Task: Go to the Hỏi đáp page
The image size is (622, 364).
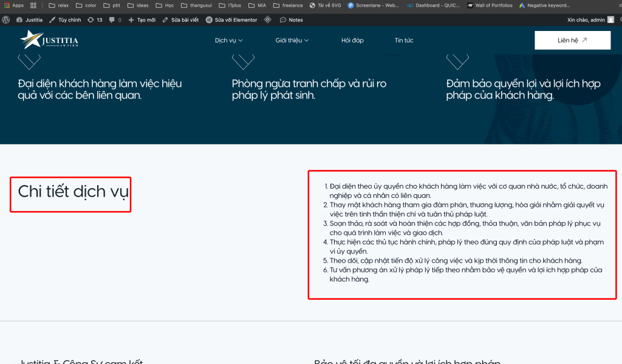Action: [352, 40]
